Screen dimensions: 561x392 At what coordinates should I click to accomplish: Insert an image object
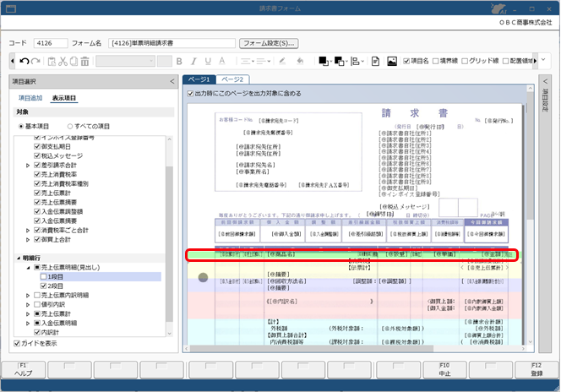click(x=392, y=61)
